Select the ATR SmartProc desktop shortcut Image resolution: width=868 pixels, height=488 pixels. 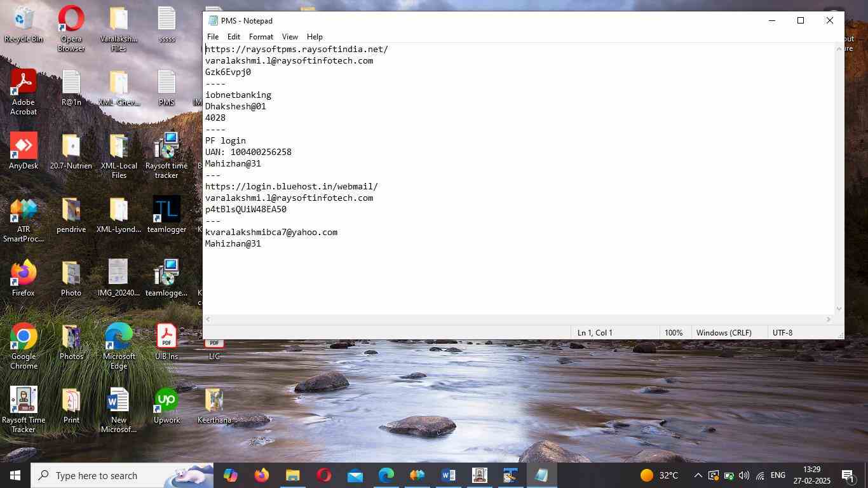[x=24, y=220]
